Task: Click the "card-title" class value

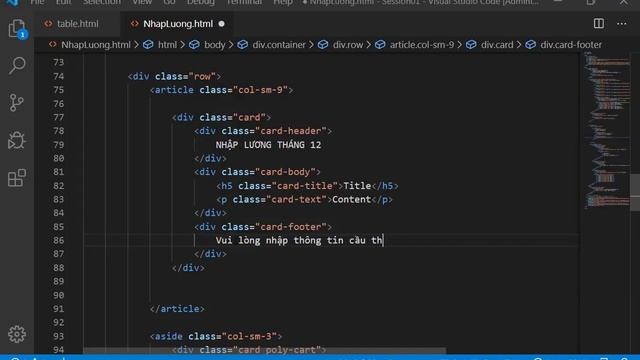Action: pos(304,186)
